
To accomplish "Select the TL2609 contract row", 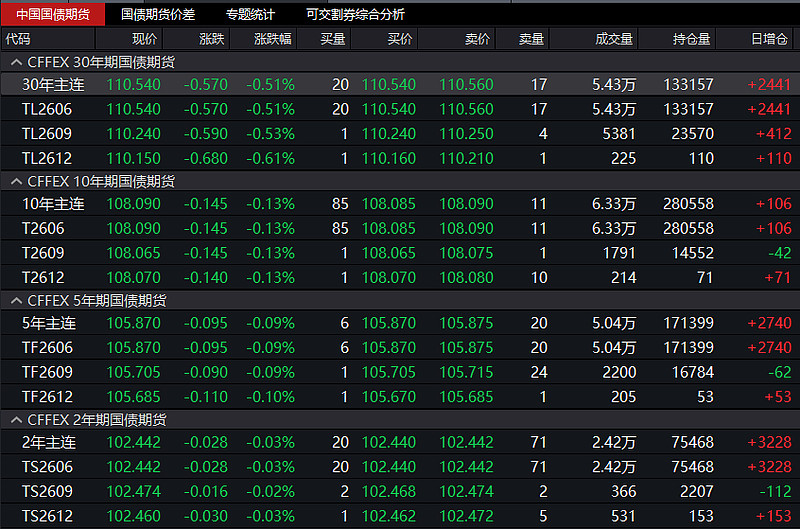I will click(x=400, y=134).
